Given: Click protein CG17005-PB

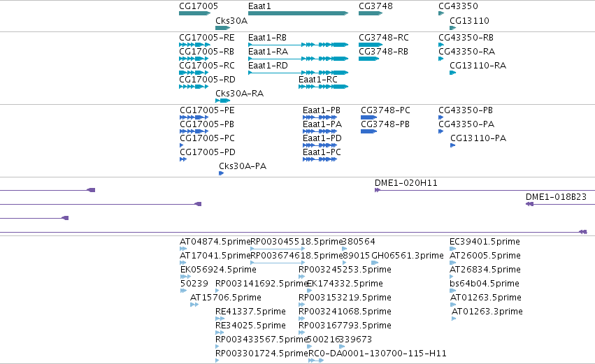Looking at the screenshot, I should tap(194, 131).
